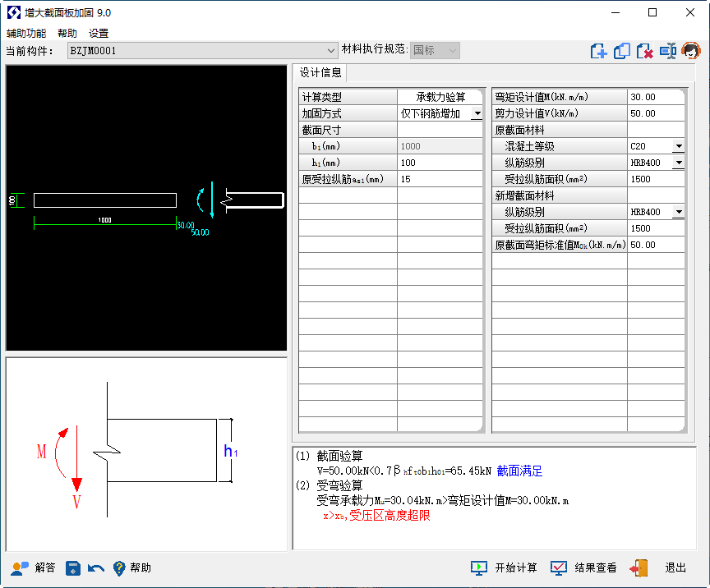Click the 结果查看 button

point(583,567)
